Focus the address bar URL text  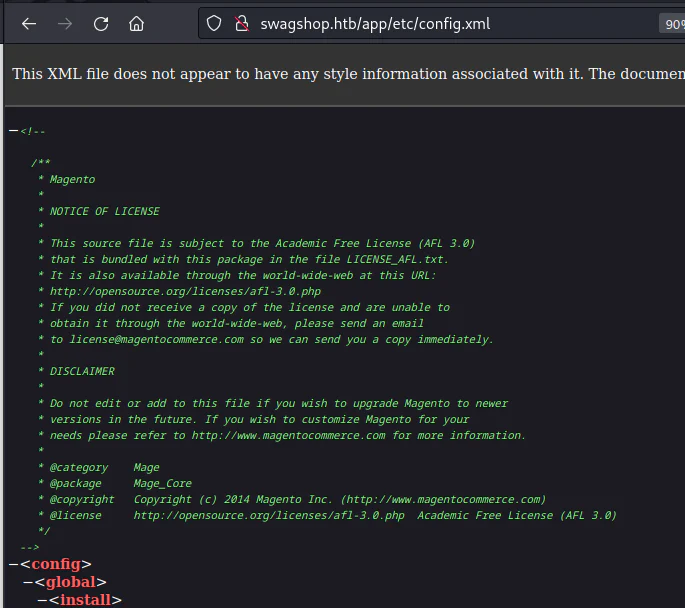pos(375,24)
